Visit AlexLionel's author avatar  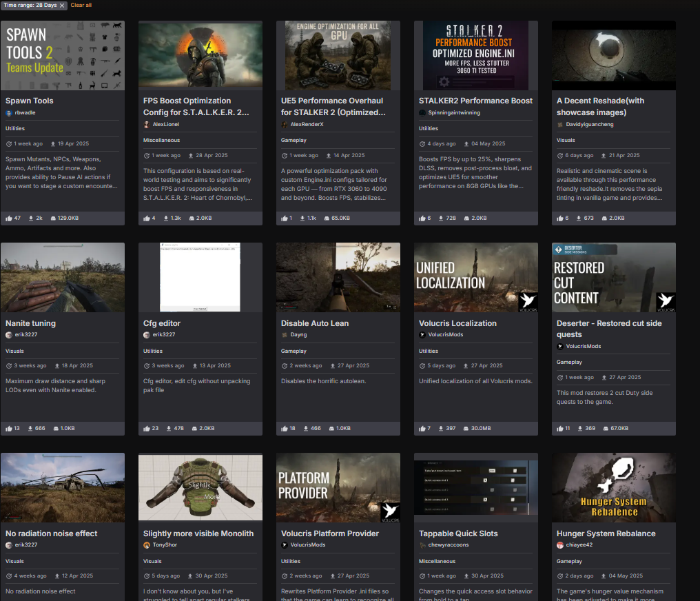(x=147, y=125)
